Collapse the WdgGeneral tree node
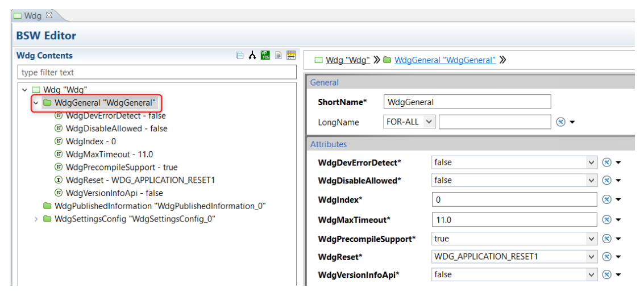This screenshot has width=644, height=292. coord(36,103)
